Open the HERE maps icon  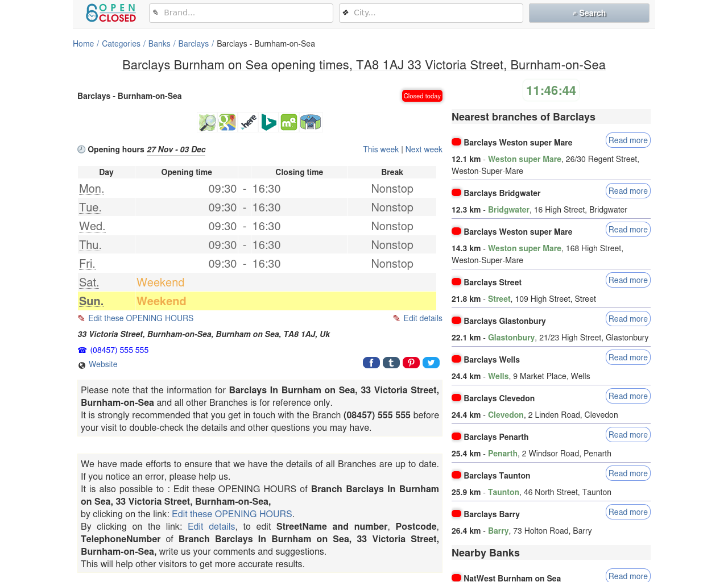pyautogui.click(x=248, y=122)
